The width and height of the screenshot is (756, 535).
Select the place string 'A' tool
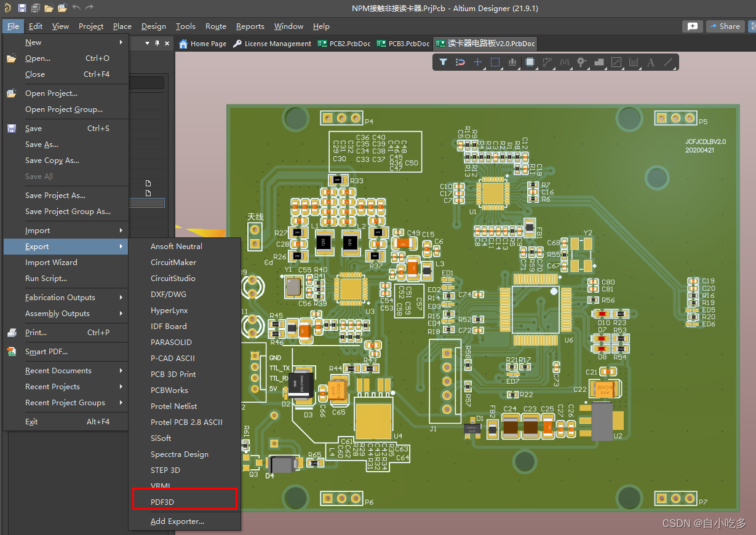click(651, 62)
